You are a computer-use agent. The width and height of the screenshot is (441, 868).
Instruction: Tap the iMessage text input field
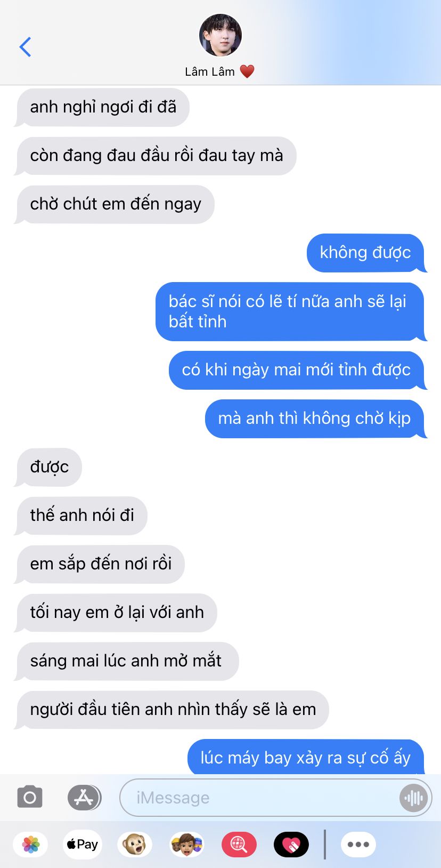click(x=276, y=798)
